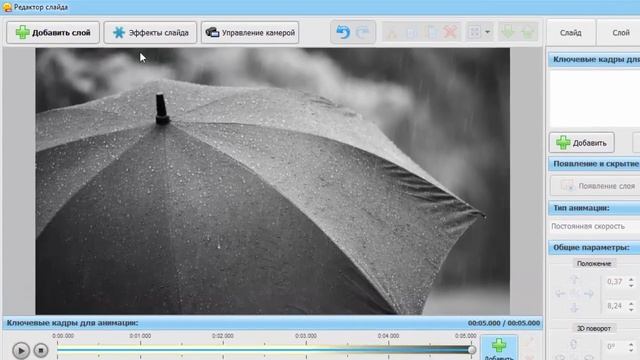Image resolution: width=640 pixels, height=360 pixels.
Task: Click the 'Редактор слайда' window title icon
Action: 7,7
